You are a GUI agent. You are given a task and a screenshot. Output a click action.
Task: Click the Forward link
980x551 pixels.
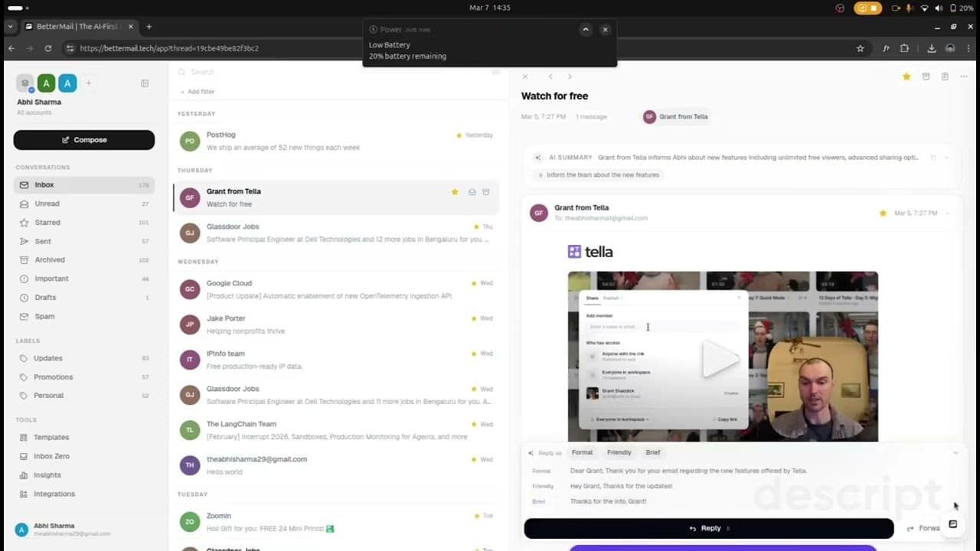929,527
